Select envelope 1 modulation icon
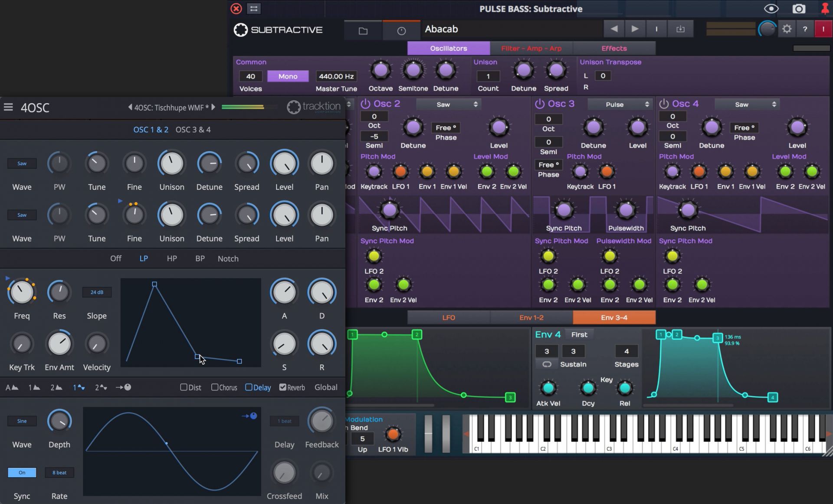This screenshot has width=833, height=504. [x=34, y=387]
